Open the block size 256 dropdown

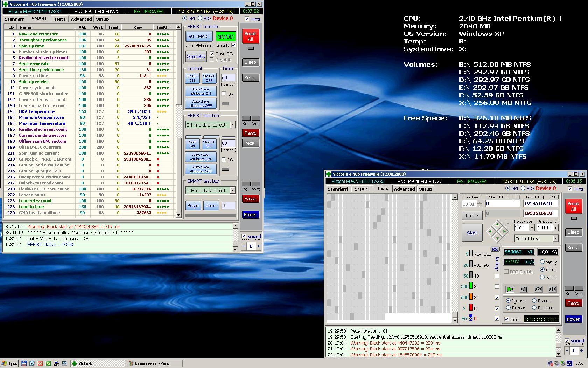[x=532, y=228]
